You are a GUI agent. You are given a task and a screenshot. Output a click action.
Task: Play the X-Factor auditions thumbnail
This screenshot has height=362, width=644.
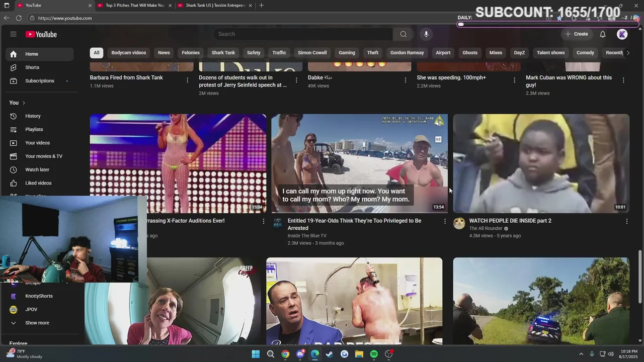178,163
